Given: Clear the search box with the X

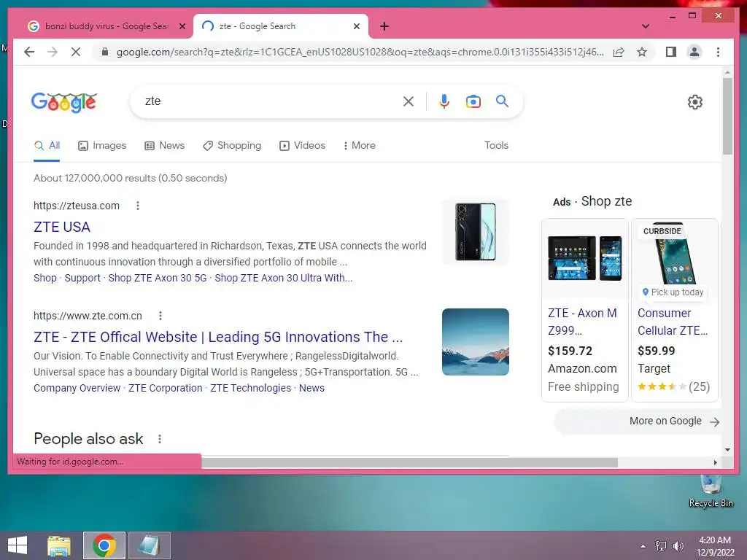Looking at the screenshot, I should click(x=409, y=101).
